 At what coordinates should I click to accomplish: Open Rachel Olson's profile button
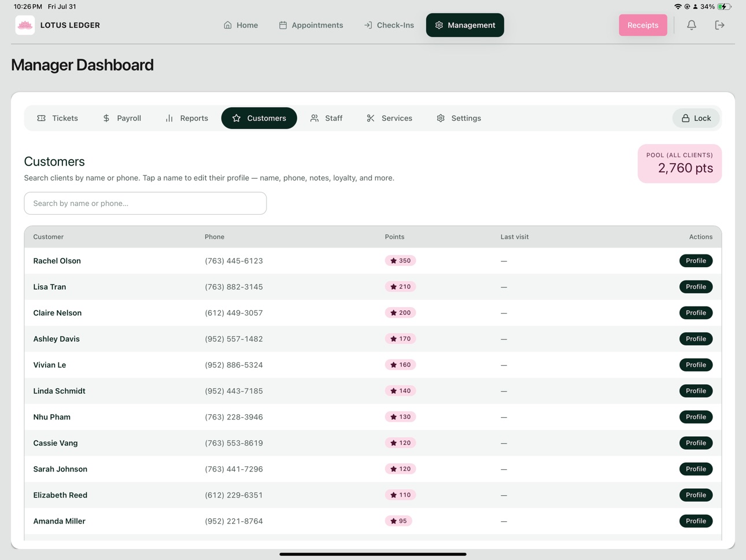(x=696, y=261)
